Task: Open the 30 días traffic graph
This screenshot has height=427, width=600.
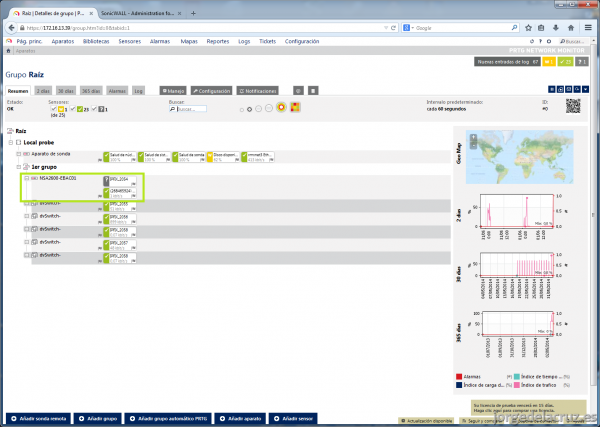Action: [x=517, y=265]
